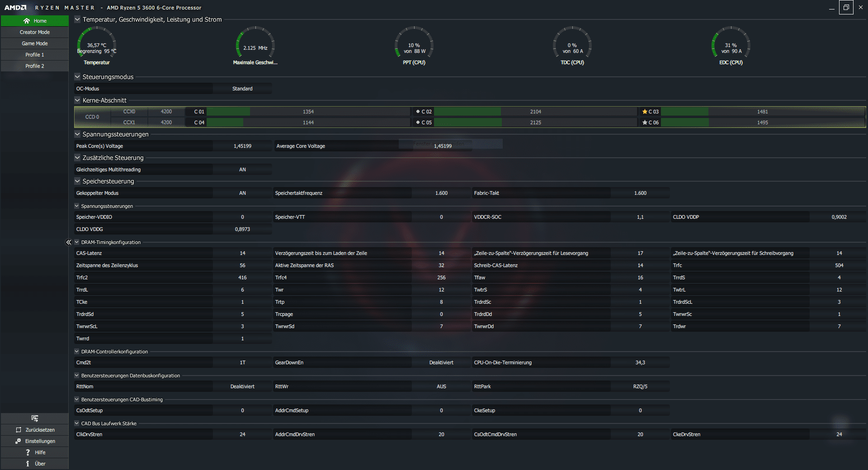Switch to Creator Mode
The image size is (868, 470).
(x=35, y=32)
